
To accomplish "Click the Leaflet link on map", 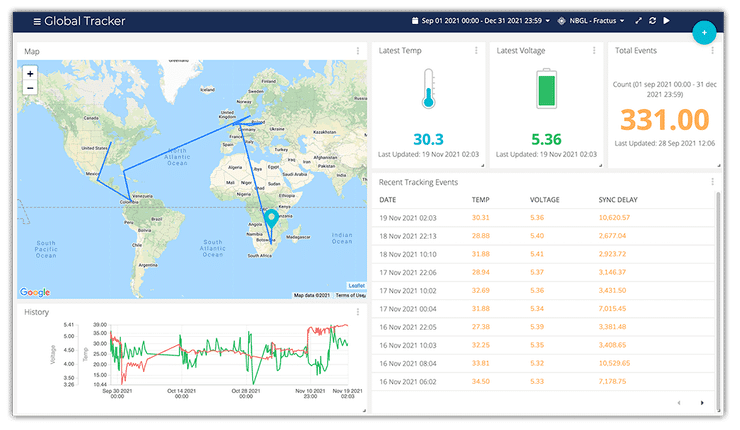I will (356, 285).
